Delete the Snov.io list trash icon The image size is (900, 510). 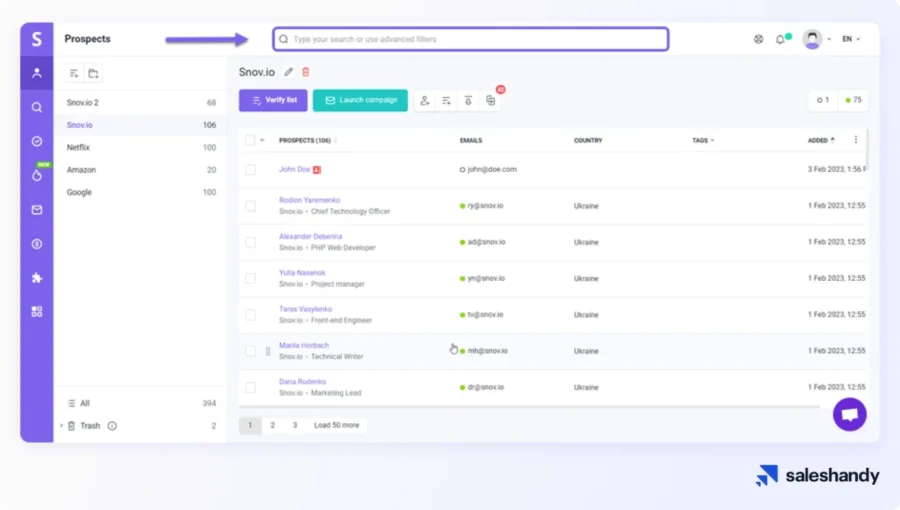pos(306,72)
